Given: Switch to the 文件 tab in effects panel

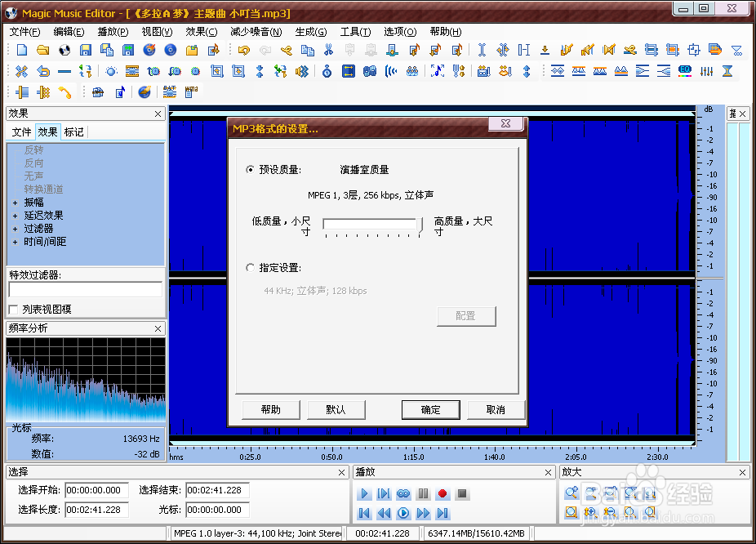Looking at the screenshot, I should (x=22, y=132).
